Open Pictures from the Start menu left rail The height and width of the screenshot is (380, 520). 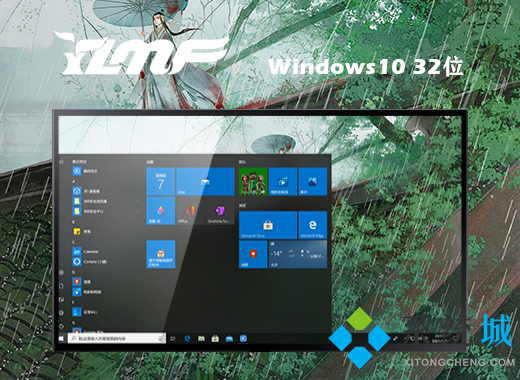click(x=61, y=299)
